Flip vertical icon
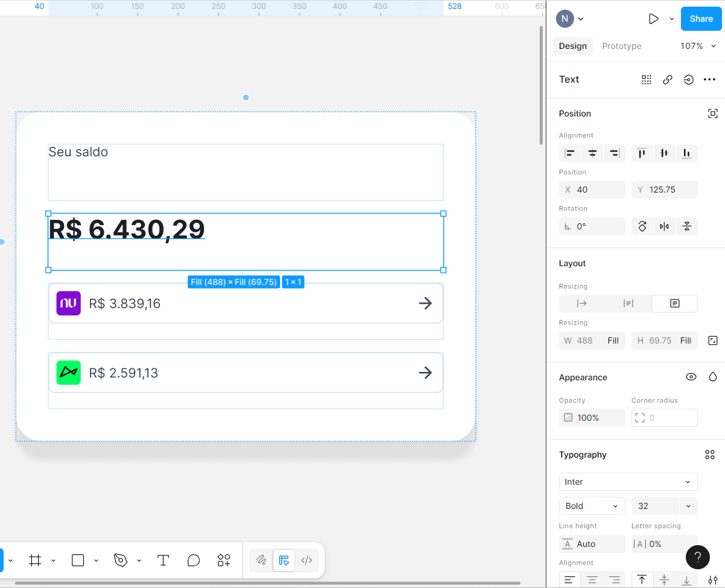Screen dimensions: 725x588 click(686, 226)
